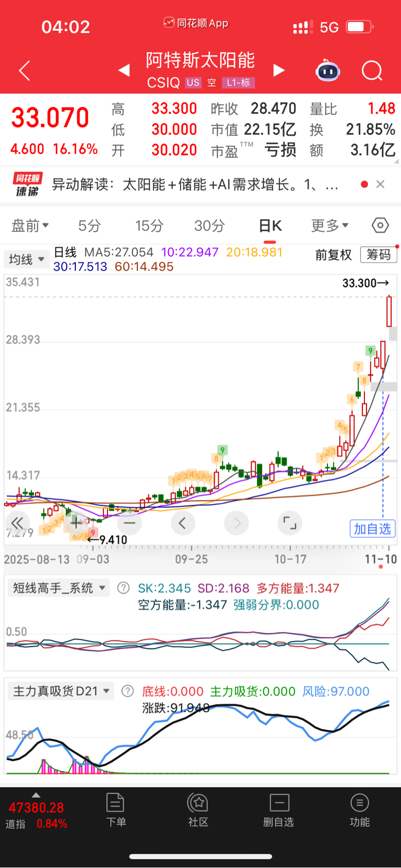Move chart right with the right chevron
401x868 pixels.
coord(237,523)
